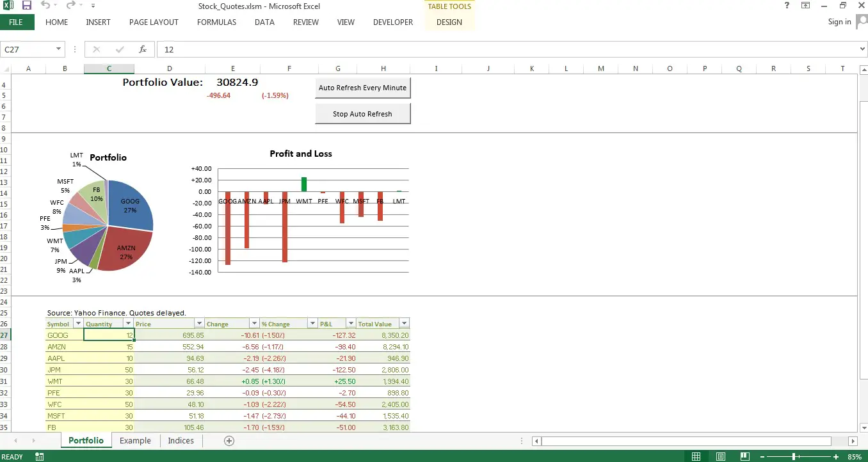This screenshot has width=868, height=462.
Task: Switch to the Example sheet tab
Action: (135, 440)
